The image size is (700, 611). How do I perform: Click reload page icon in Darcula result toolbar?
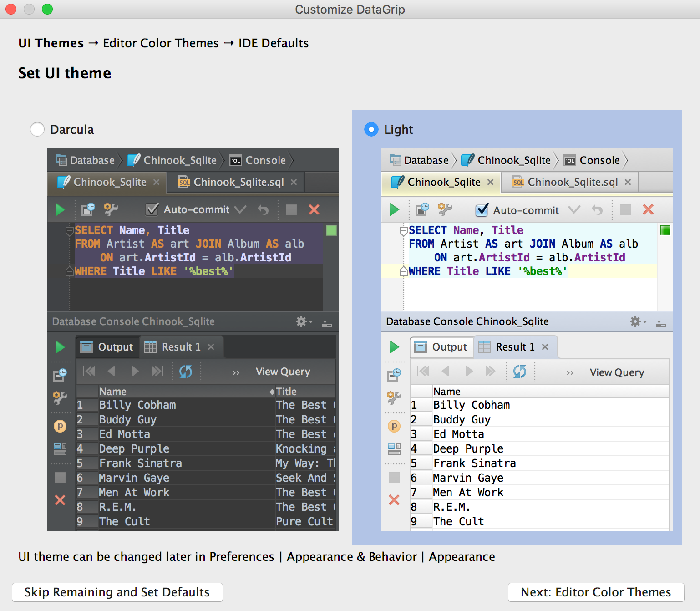(x=186, y=372)
